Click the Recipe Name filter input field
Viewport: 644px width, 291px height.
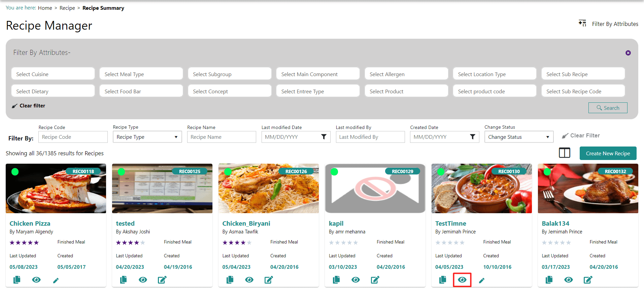pos(221,137)
